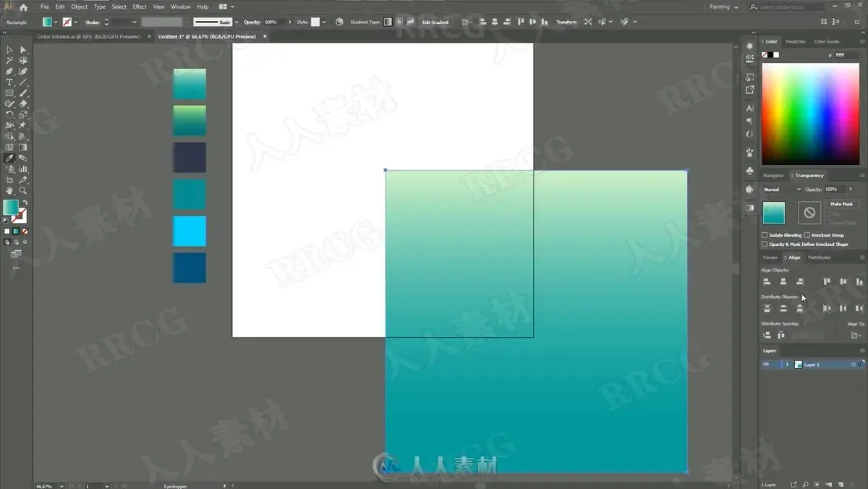
Task: Select the Column Graph tool
Action: pyautogui.click(x=23, y=169)
